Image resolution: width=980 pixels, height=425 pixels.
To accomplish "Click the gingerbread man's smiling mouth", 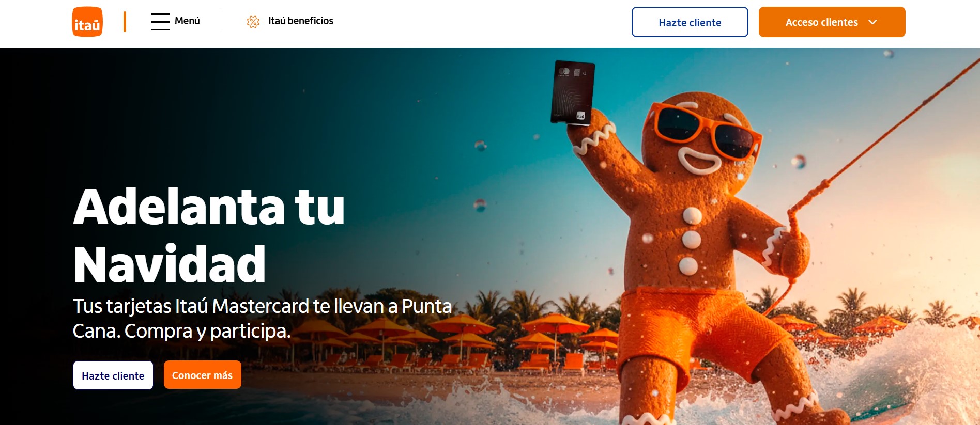I will click(699, 160).
